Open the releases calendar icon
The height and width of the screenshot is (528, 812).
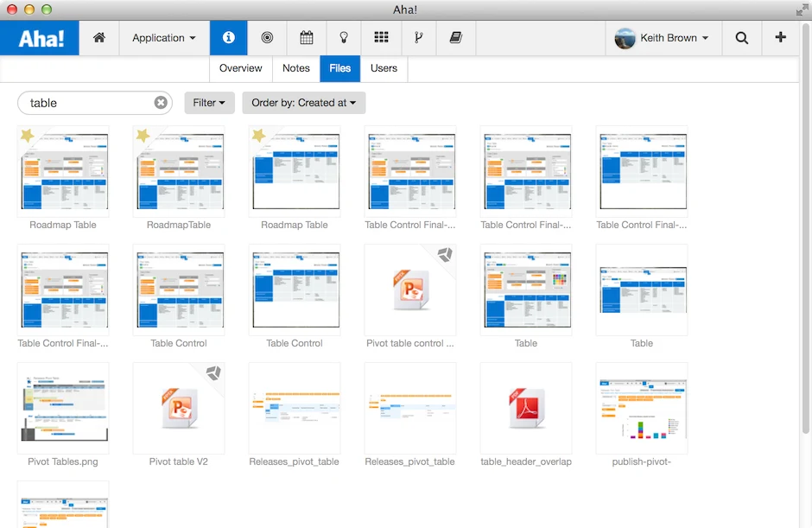click(307, 38)
